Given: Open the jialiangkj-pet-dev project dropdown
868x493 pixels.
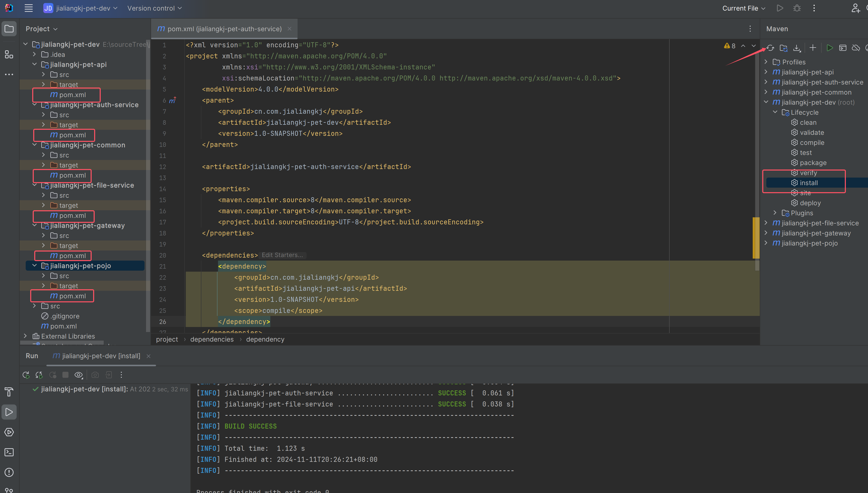Looking at the screenshot, I should pyautogui.click(x=81, y=8).
